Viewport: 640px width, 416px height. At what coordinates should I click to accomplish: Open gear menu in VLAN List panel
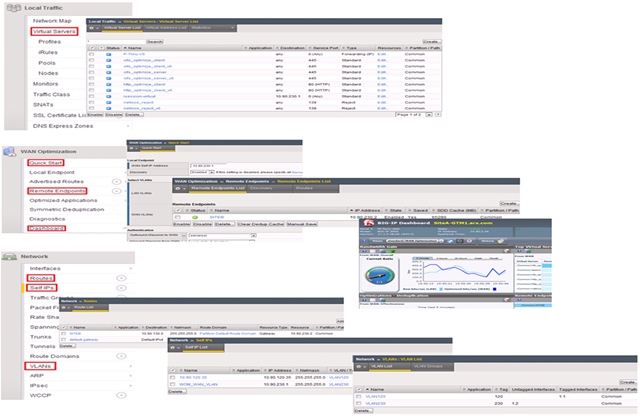361,367
